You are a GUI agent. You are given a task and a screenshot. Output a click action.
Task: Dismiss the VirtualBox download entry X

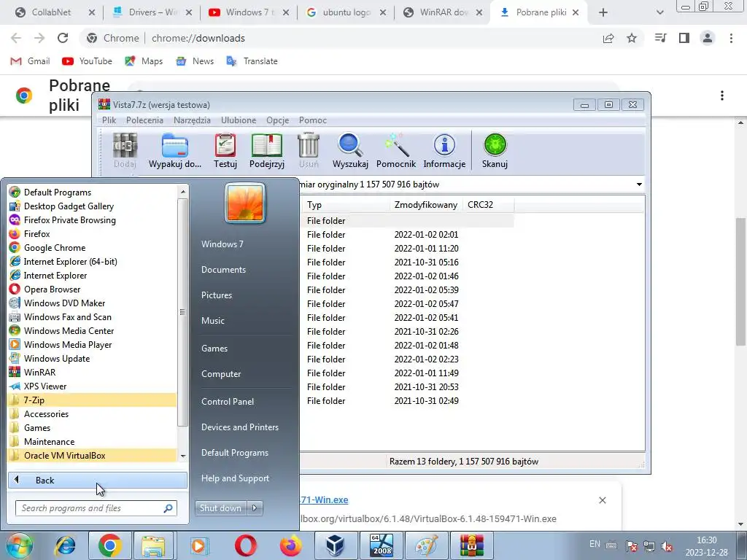(x=602, y=500)
